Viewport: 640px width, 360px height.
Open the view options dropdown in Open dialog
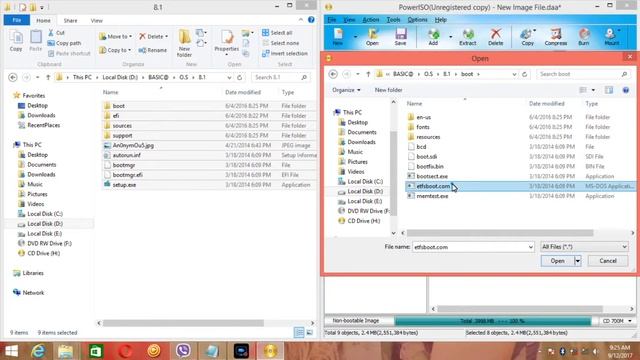pos(593,90)
